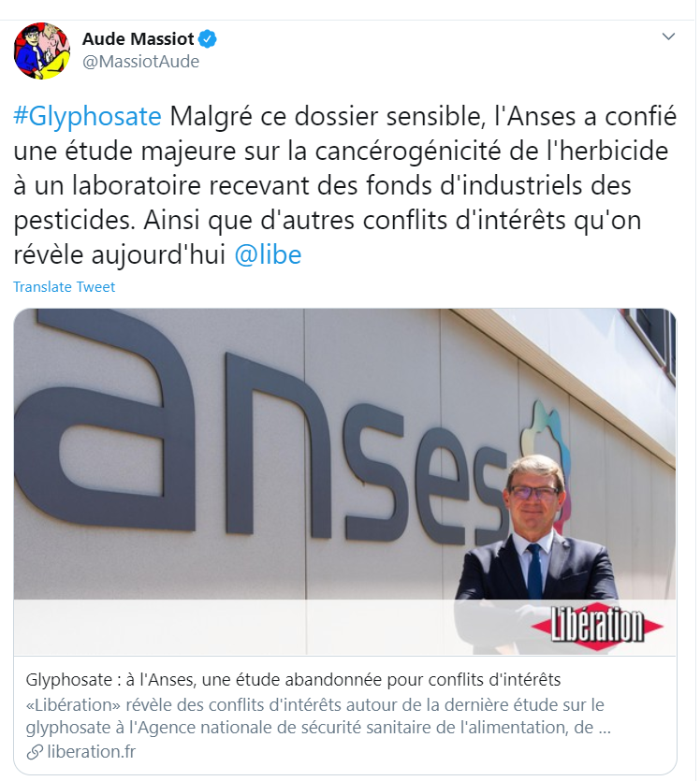700x781 pixels.
Task: Open the #Glyphosate hashtag
Action: pyautogui.click(x=87, y=117)
